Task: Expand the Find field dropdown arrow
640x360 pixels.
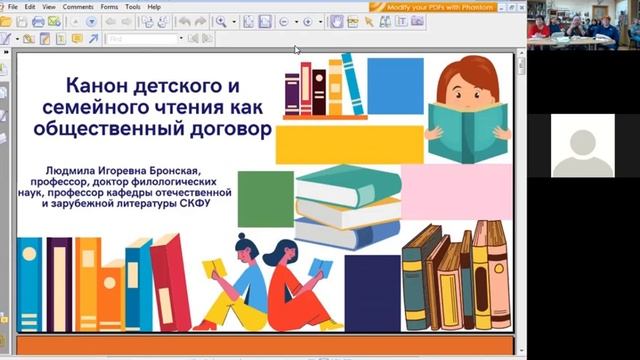Action: [x=181, y=39]
